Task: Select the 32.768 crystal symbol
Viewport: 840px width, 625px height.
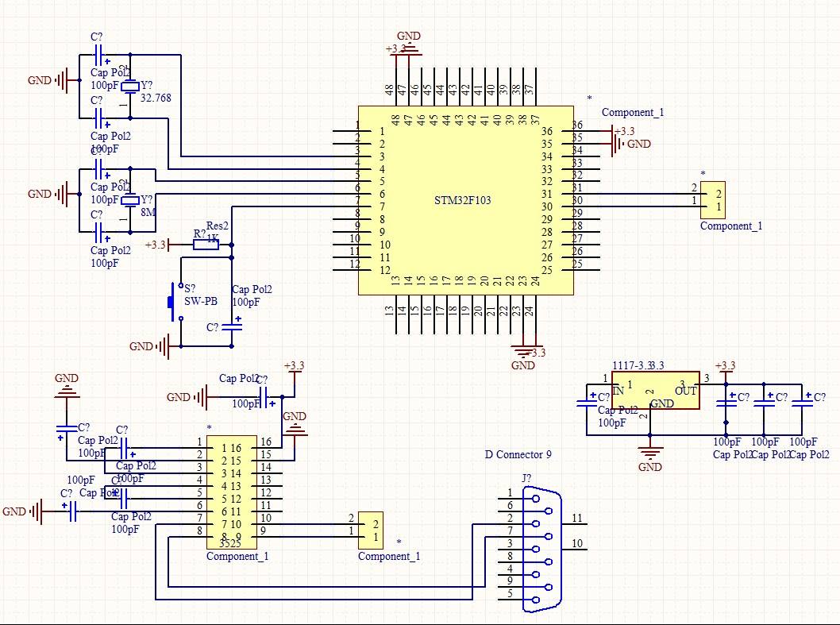Action: [x=130, y=87]
